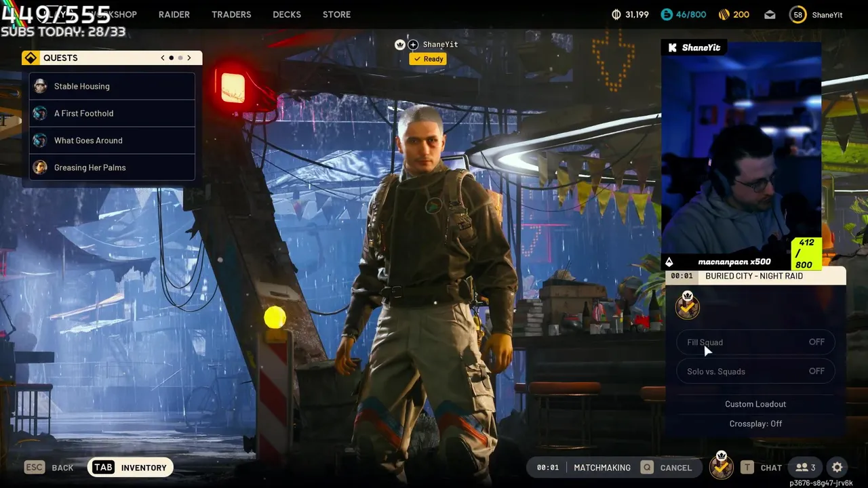This screenshot has height=488, width=868.
Task: Click the Quests panel header icon
Action: point(31,58)
